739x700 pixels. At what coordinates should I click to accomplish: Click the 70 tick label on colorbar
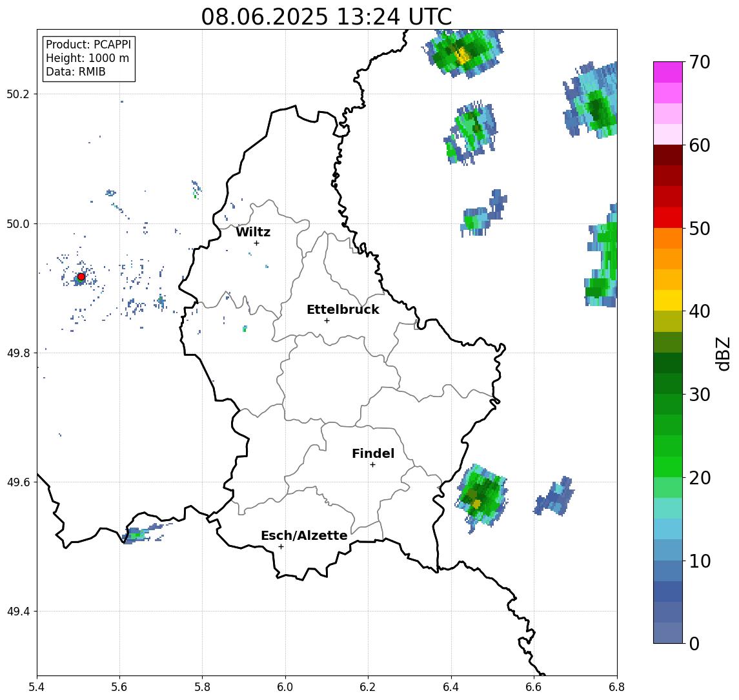(700, 62)
